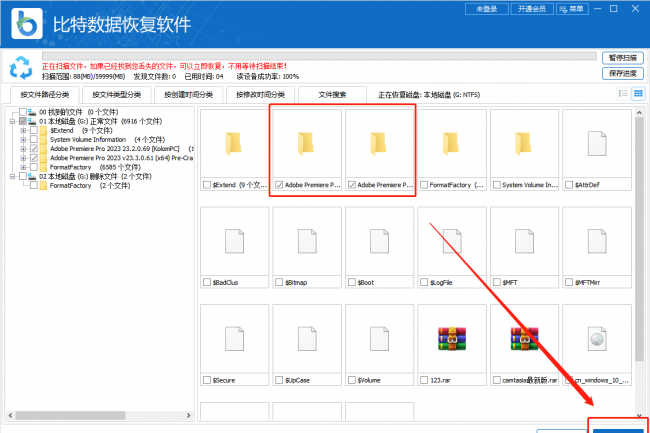
Task: Switch to 按文件路径分类 tab
Action: click(x=45, y=95)
